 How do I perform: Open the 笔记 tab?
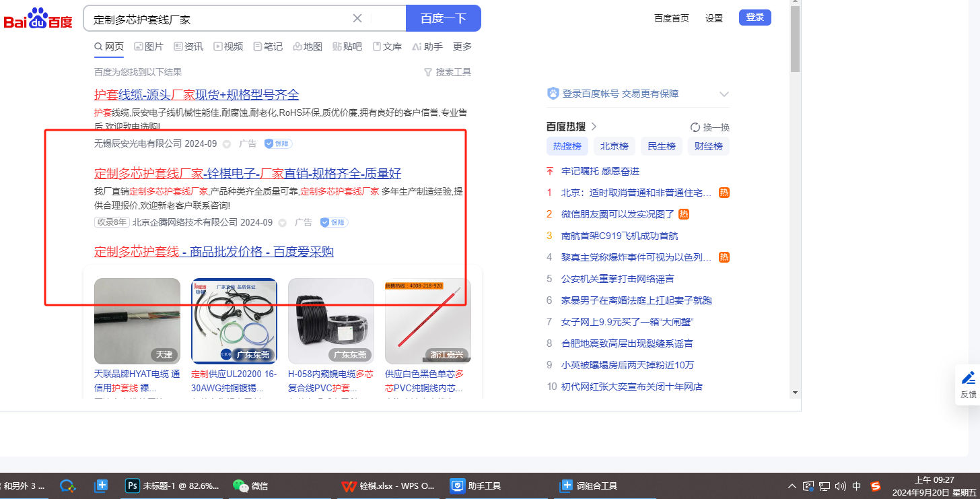click(x=268, y=46)
